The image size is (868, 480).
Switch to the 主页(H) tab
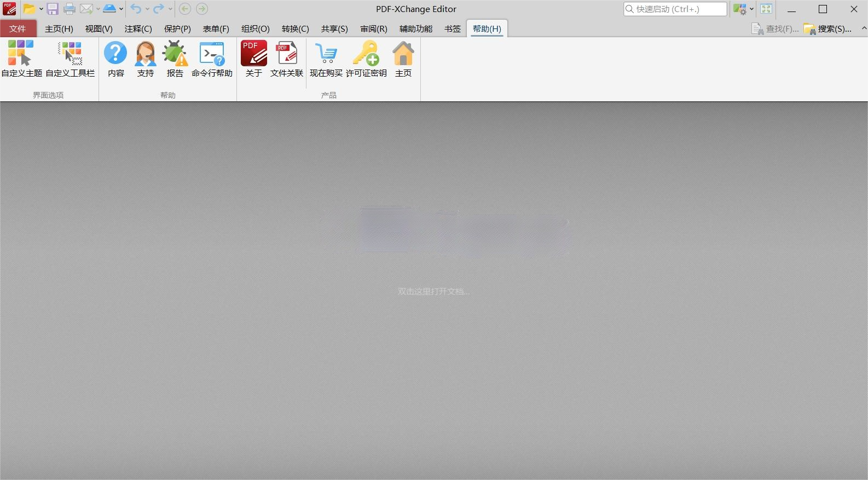pyautogui.click(x=59, y=29)
